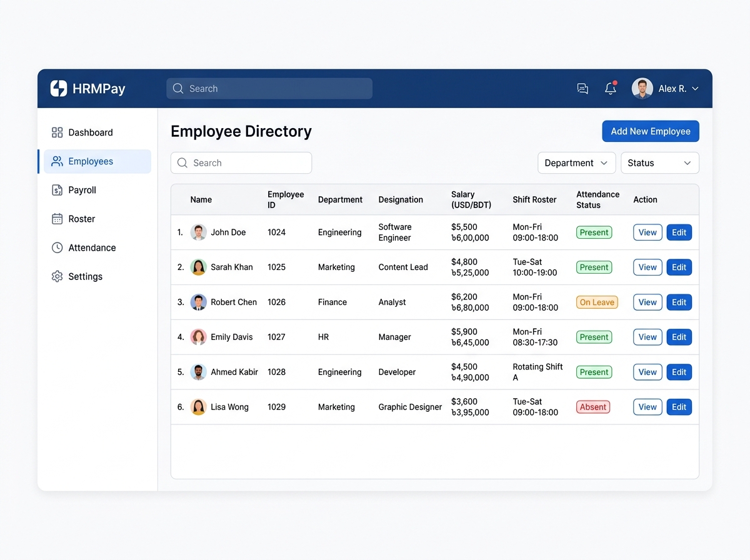Click Lisa Wong's avatar
Image resolution: width=750 pixels, height=560 pixels.
click(x=199, y=407)
